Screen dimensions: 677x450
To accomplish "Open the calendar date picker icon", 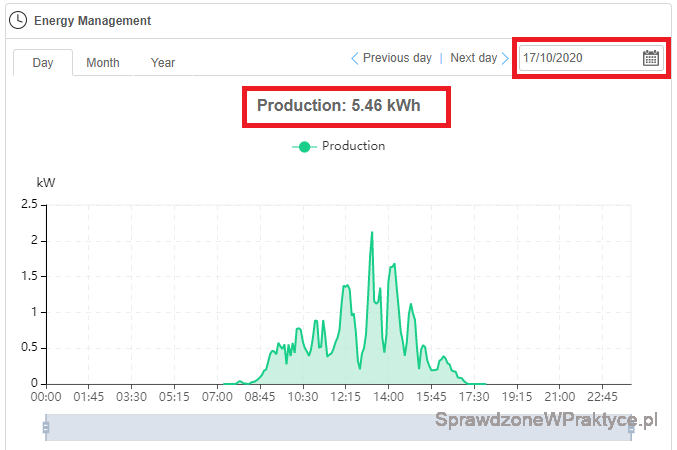I will click(651, 58).
